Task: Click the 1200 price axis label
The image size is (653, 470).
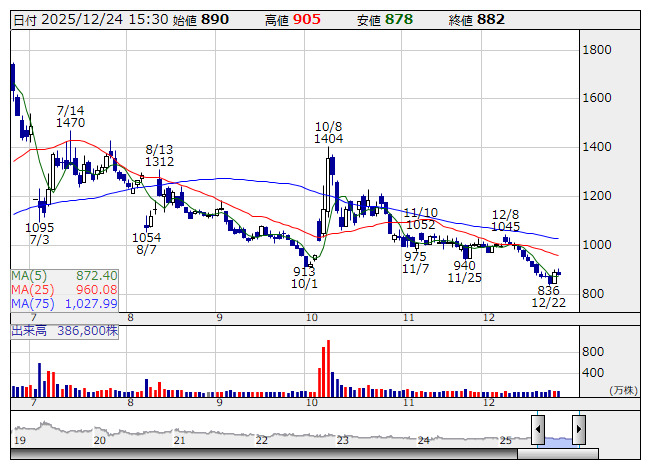Action: tap(597, 196)
